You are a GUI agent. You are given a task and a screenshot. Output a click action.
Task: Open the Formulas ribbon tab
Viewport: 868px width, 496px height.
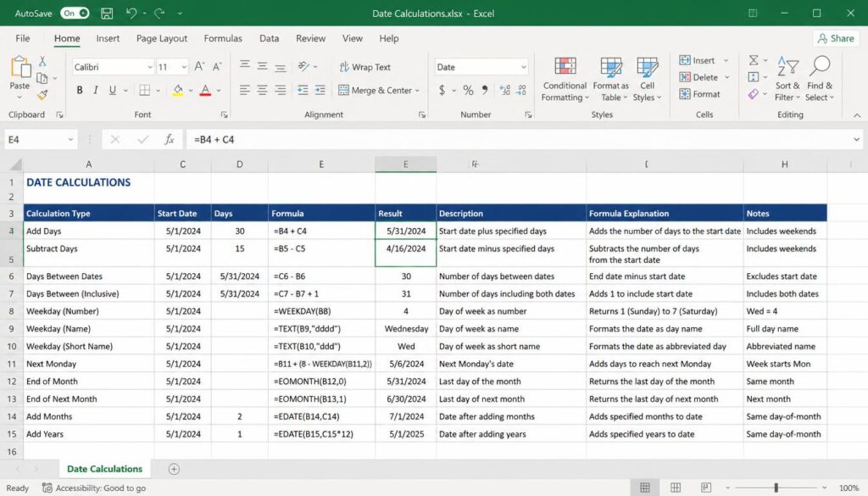click(x=223, y=38)
